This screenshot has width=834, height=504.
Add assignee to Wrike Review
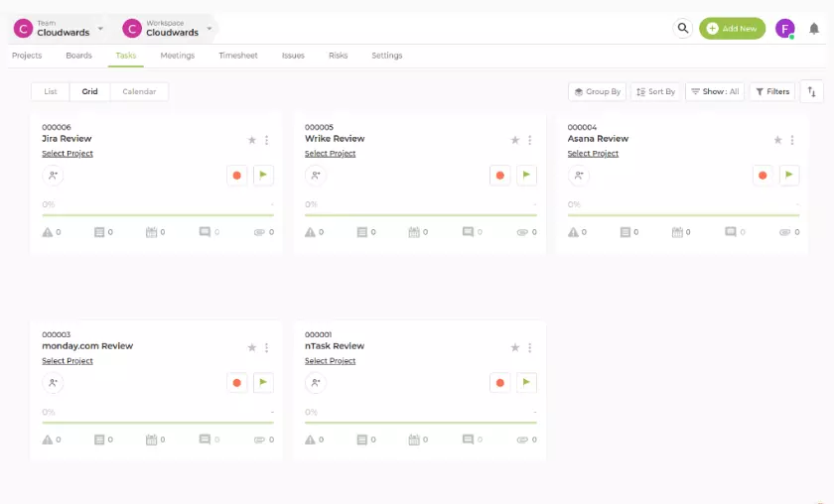click(x=316, y=175)
